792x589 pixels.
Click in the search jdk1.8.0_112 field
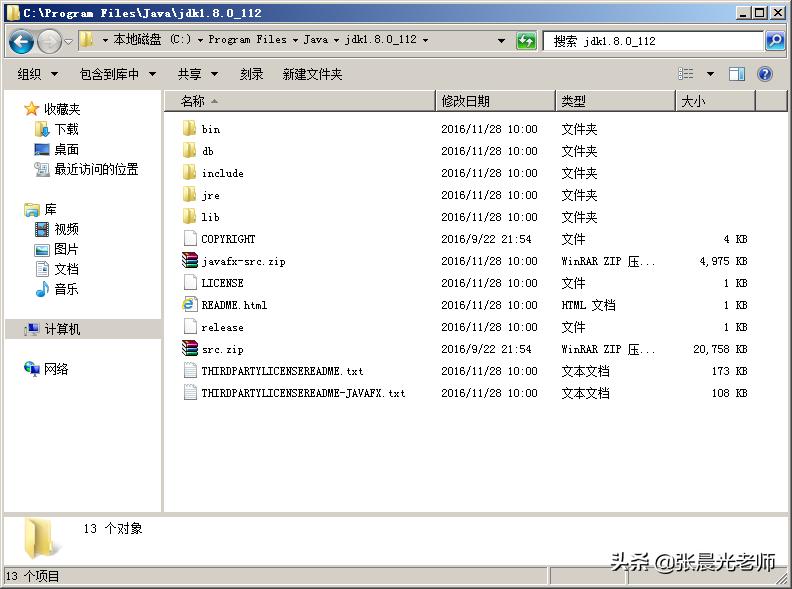click(x=653, y=41)
